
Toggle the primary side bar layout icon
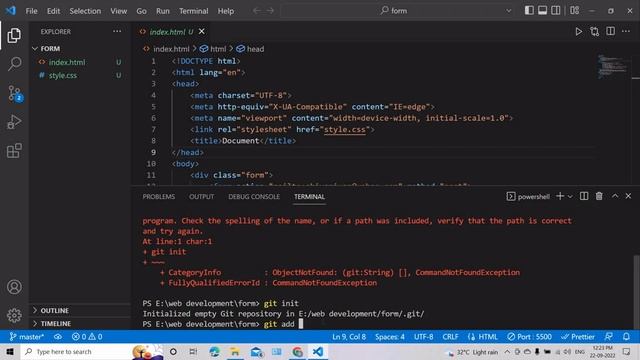(529, 11)
